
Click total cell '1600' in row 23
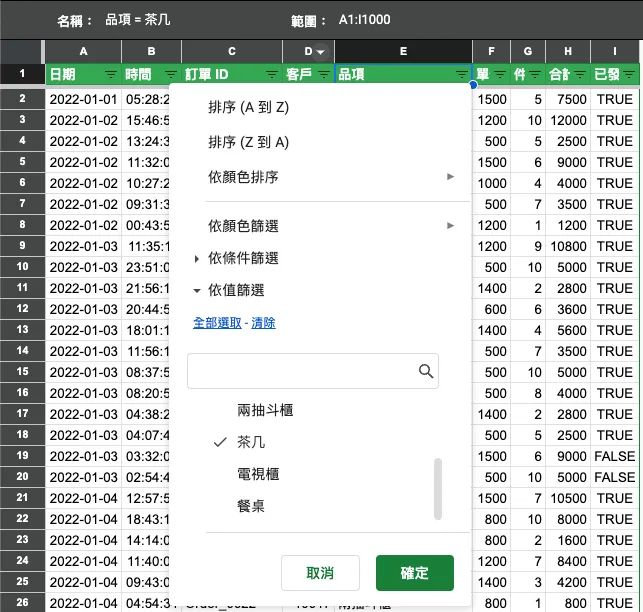click(x=568, y=540)
